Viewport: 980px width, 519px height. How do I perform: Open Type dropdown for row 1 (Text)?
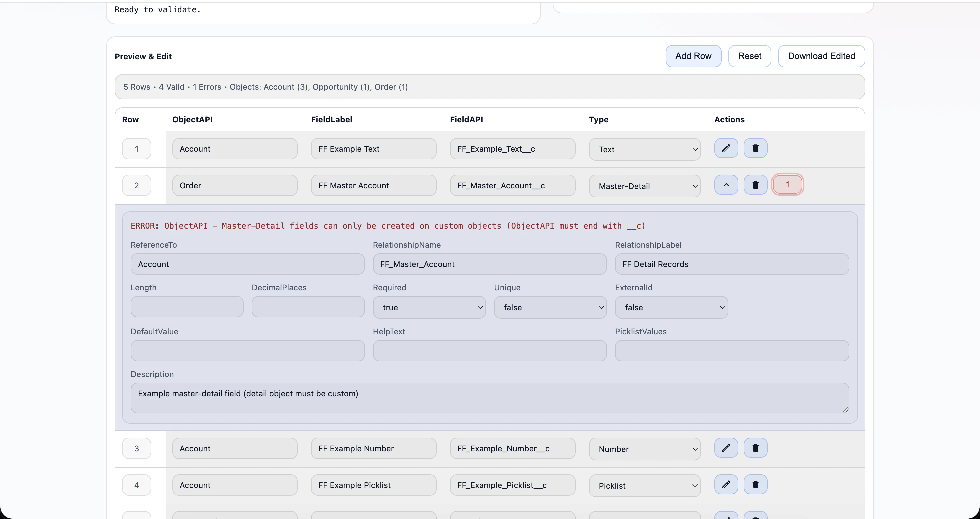(644, 149)
